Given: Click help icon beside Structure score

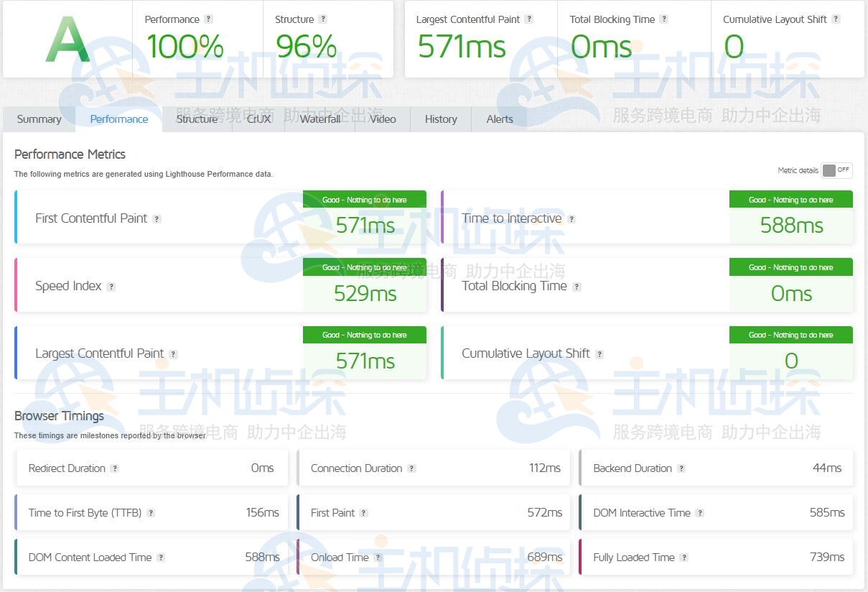Looking at the screenshot, I should coord(322,19).
